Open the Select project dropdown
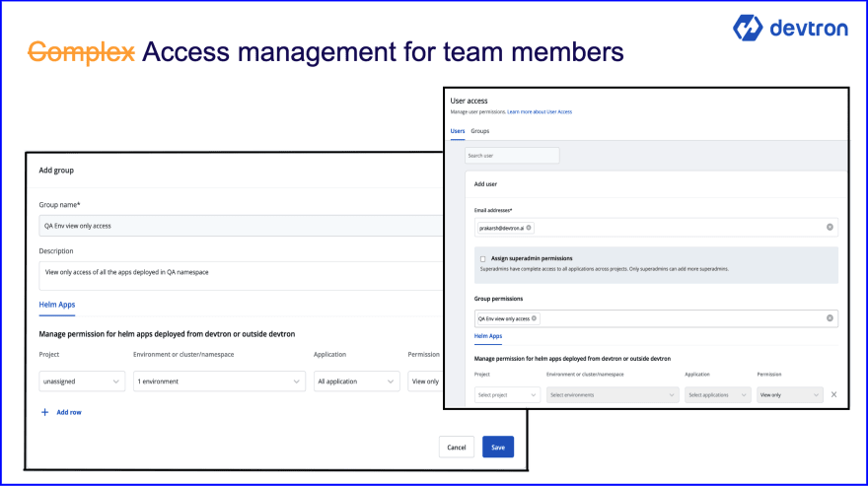868x486 pixels. point(507,394)
